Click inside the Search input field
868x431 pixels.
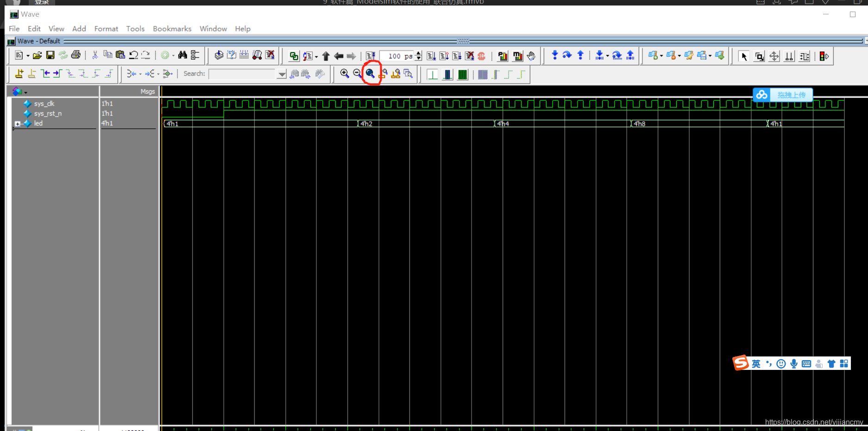point(242,74)
